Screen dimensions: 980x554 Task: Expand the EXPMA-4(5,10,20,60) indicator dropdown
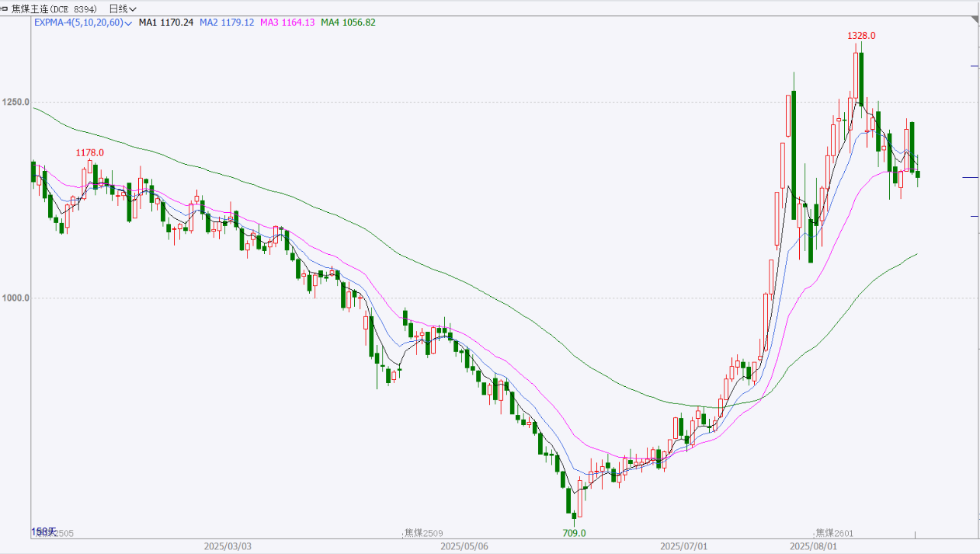click(x=83, y=23)
